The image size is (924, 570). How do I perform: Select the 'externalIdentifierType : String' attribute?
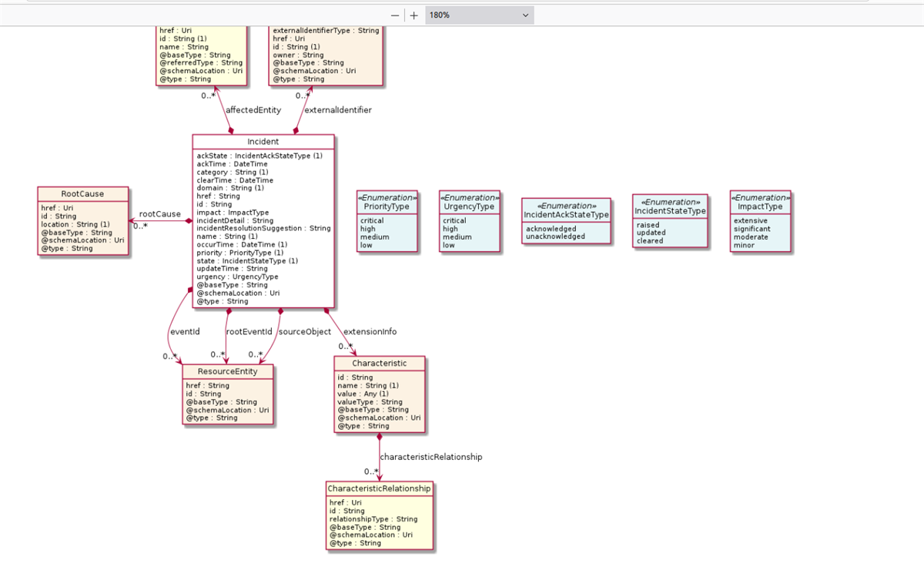coord(326,31)
